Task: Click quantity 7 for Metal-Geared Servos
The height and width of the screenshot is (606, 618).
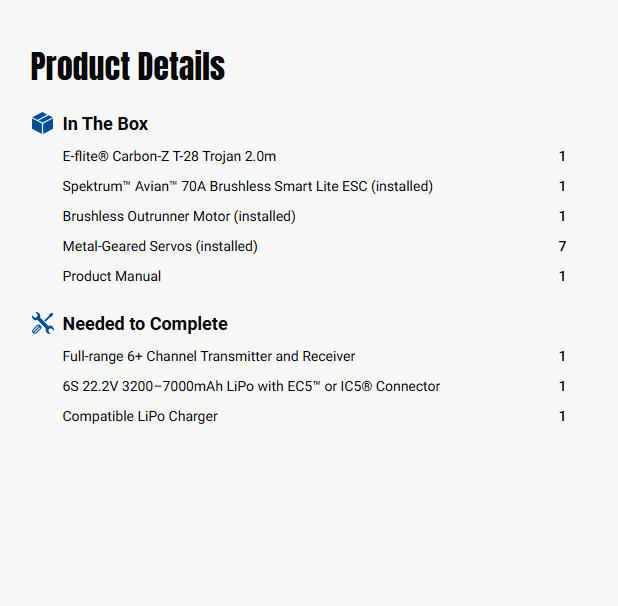Action: point(562,246)
